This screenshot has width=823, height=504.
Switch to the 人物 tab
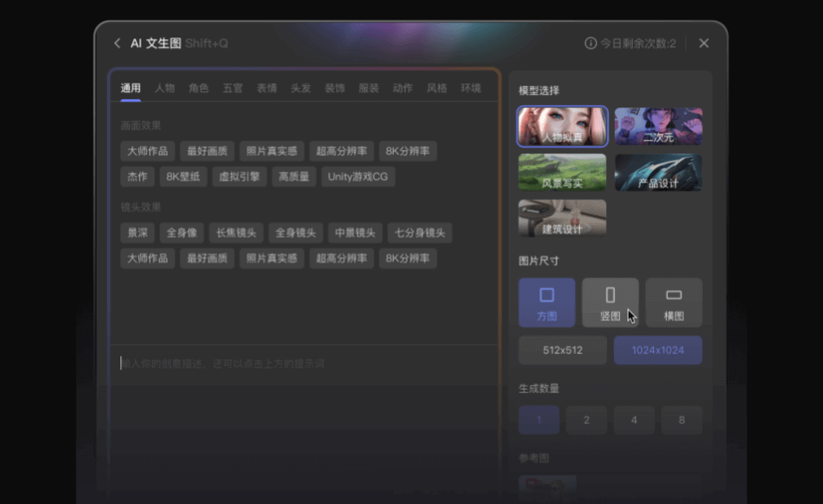(164, 87)
